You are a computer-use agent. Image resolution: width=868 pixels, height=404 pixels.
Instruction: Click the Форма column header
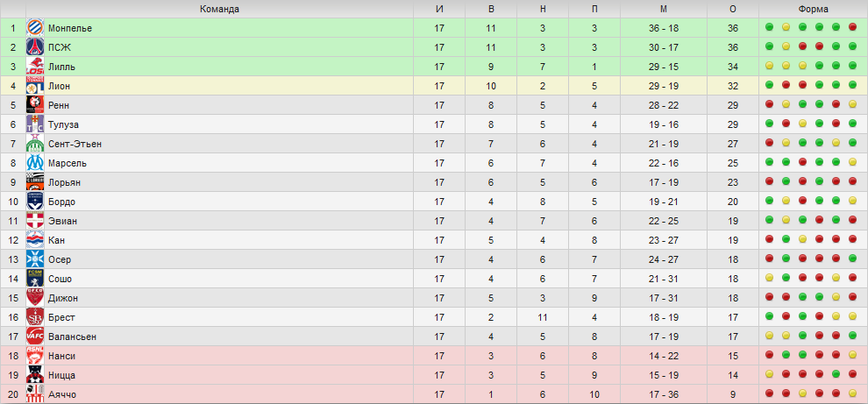(813, 9)
